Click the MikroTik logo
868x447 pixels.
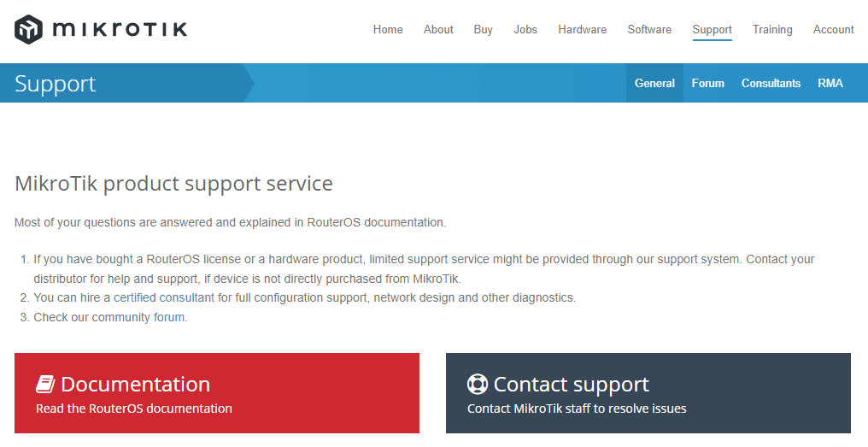coord(101,29)
